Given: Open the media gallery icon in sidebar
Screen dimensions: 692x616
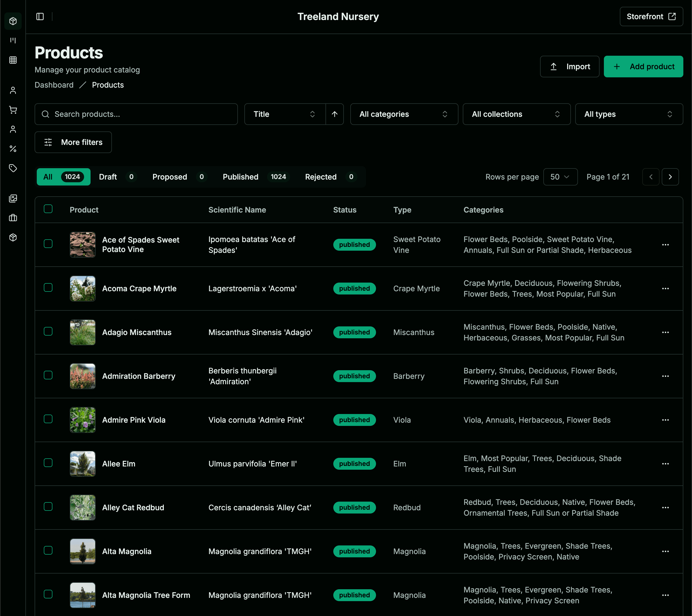Looking at the screenshot, I should point(13,199).
